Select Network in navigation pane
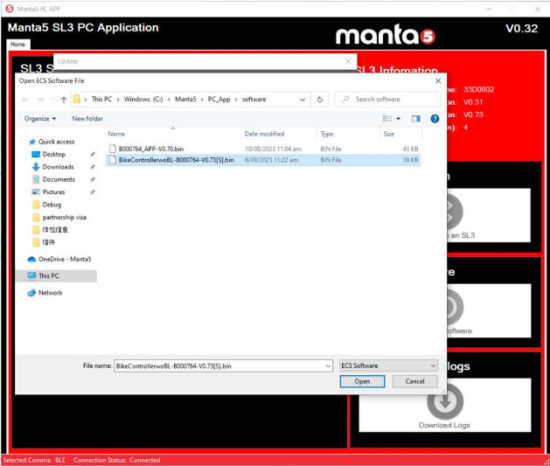Viewport: 550px width, 466px height. point(50,292)
